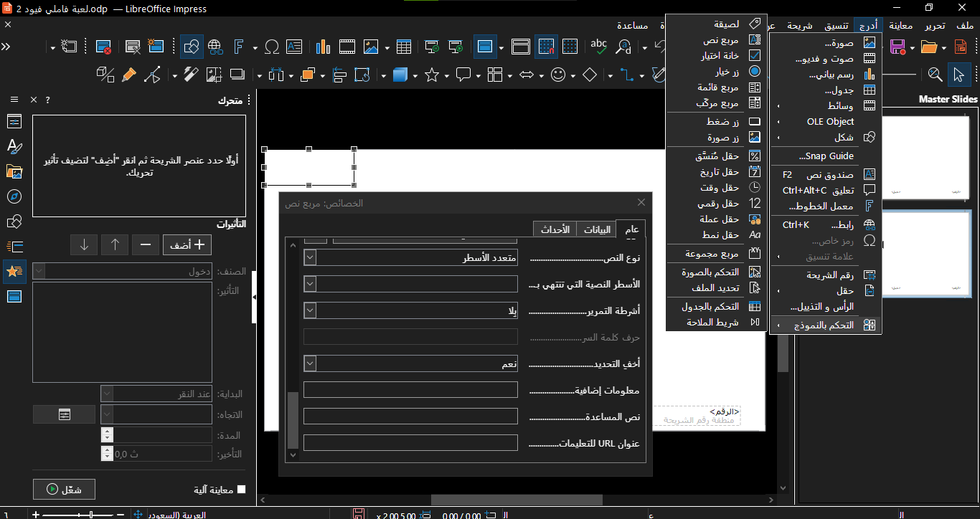Select the star shapes tool

coord(431,75)
